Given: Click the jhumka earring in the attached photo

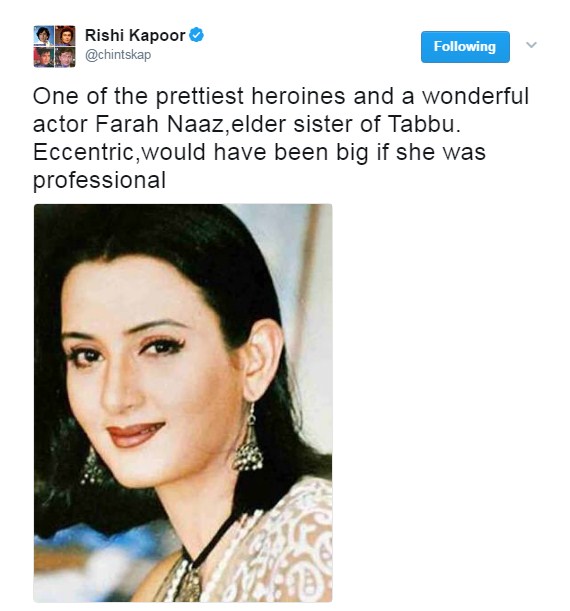Looking at the screenshot, I should (x=248, y=438).
